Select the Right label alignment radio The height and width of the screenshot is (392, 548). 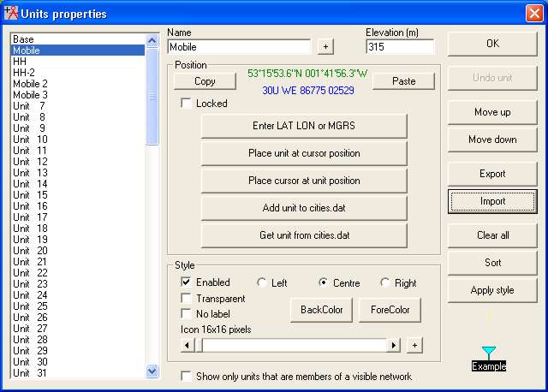tap(384, 282)
